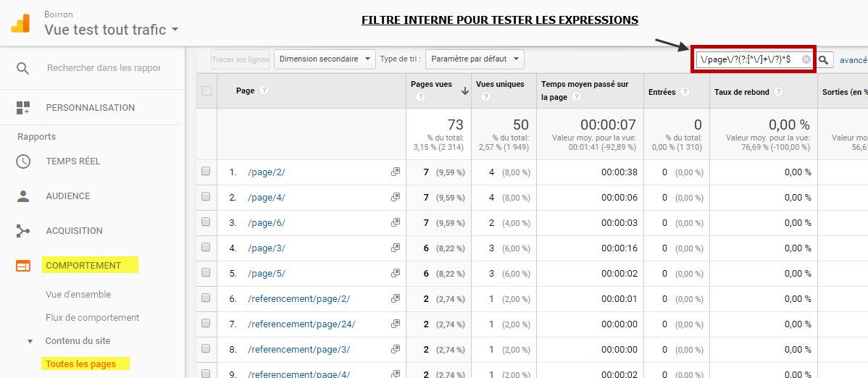Open the Paramètre par défaut sort dropdown
Image resolution: width=868 pixels, height=378 pixels.
tap(475, 59)
